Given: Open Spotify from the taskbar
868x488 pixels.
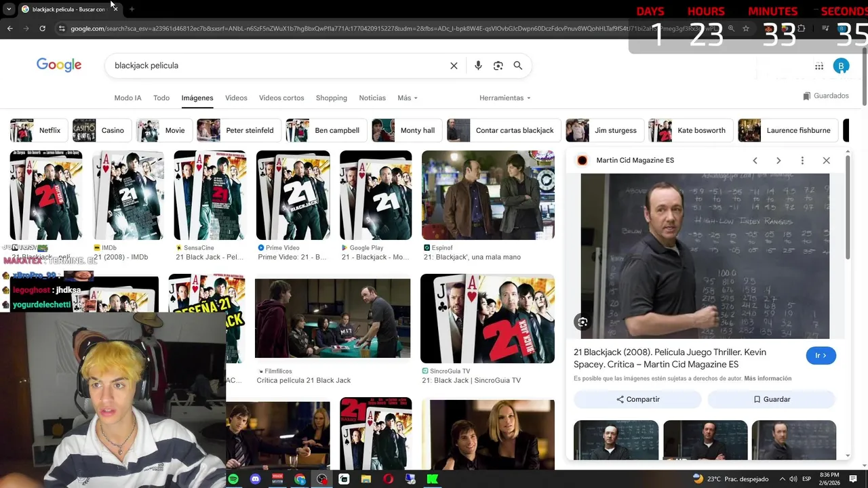Looking at the screenshot, I should (x=233, y=479).
